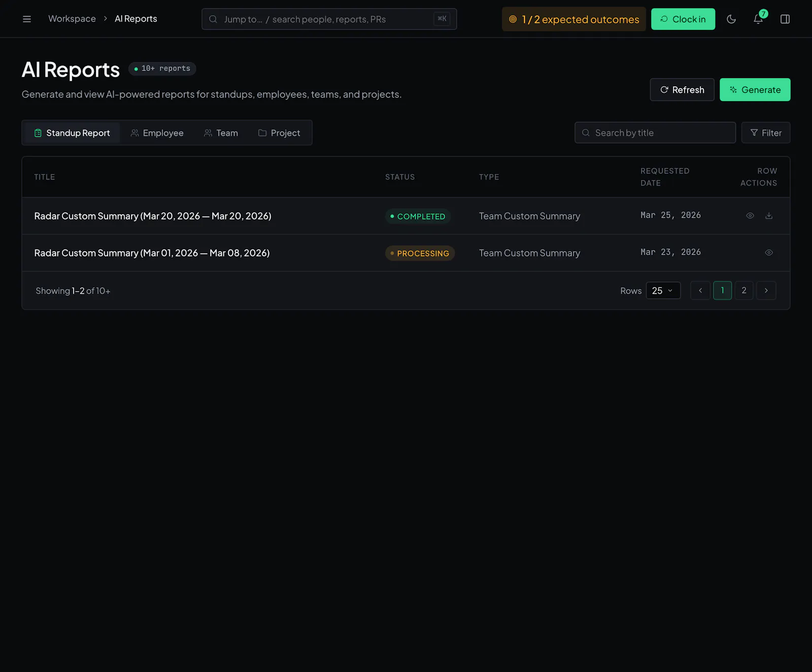Go to previous page with left chevron

700,291
